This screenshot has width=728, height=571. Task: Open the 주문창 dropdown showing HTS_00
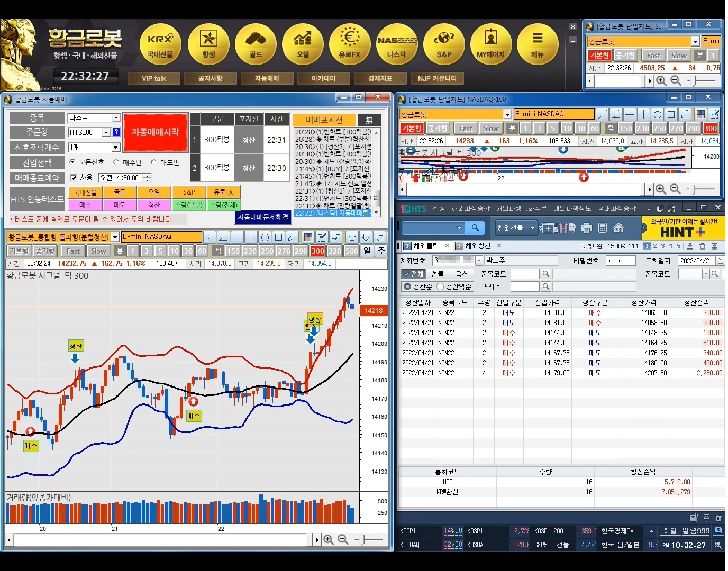click(106, 132)
